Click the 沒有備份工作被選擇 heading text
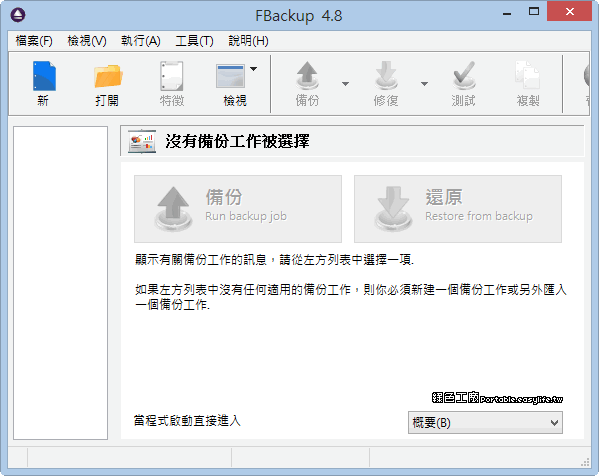The height and width of the screenshot is (476, 599). coord(237,141)
